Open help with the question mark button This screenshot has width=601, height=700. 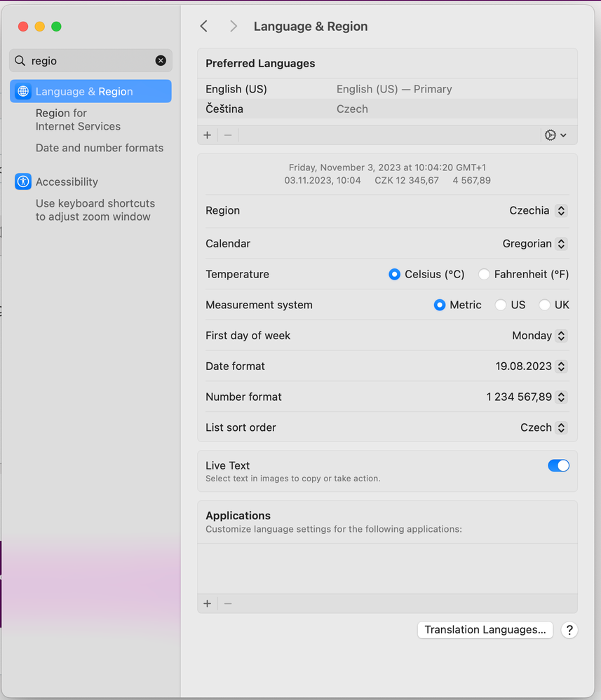569,630
